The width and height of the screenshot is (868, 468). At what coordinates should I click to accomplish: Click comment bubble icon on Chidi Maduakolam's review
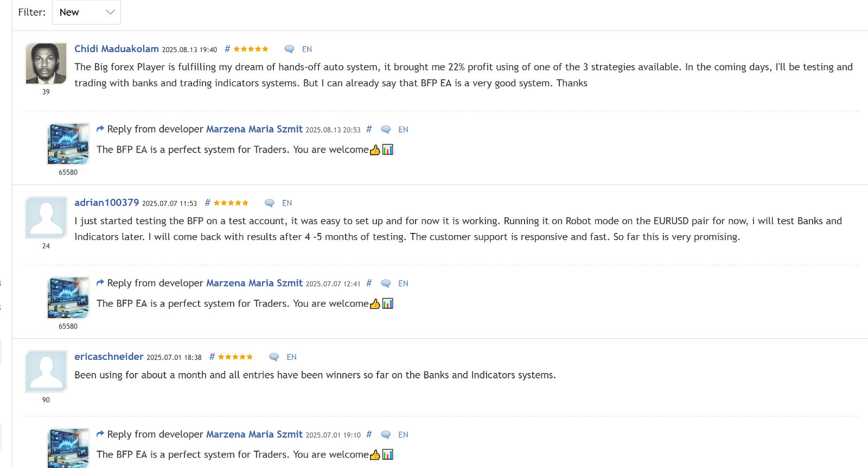(289, 49)
